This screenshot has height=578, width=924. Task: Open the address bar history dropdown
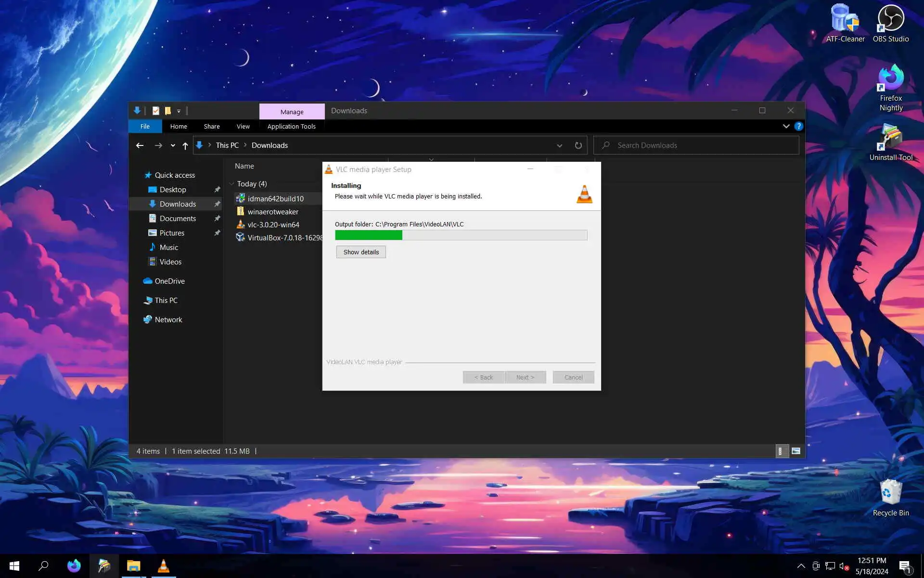(559, 145)
